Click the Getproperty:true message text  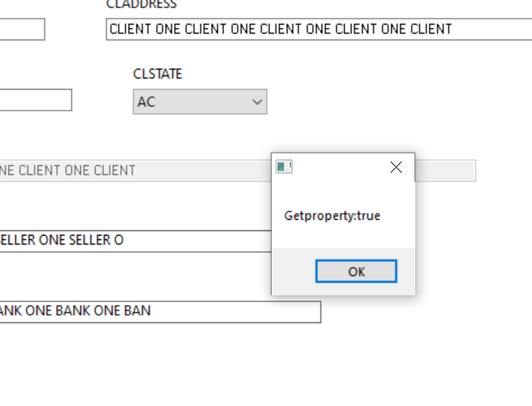332,216
